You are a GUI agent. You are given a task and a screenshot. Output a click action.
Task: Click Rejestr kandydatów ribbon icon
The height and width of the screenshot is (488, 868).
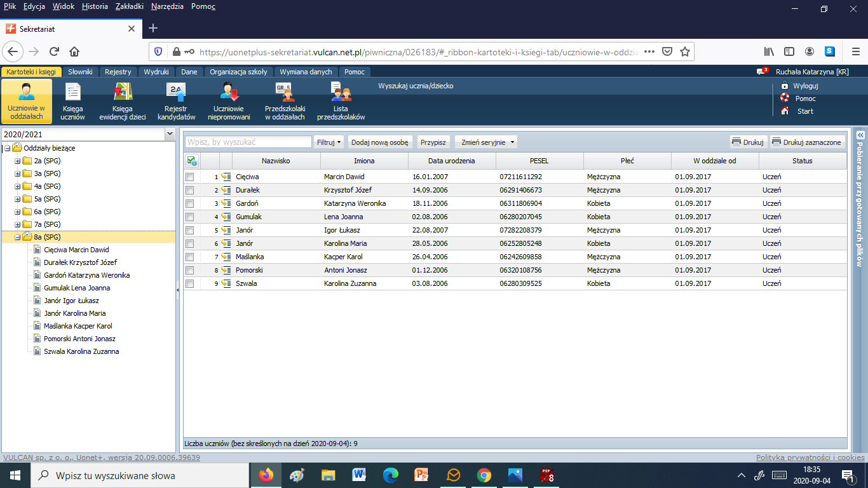tap(176, 101)
